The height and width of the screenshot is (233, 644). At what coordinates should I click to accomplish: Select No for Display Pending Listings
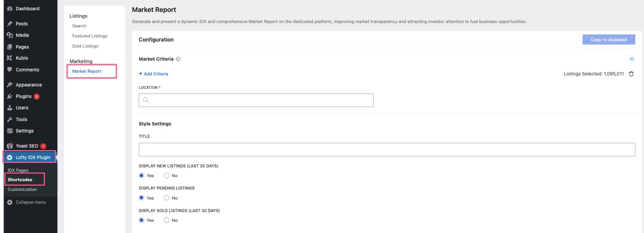(x=166, y=198)
